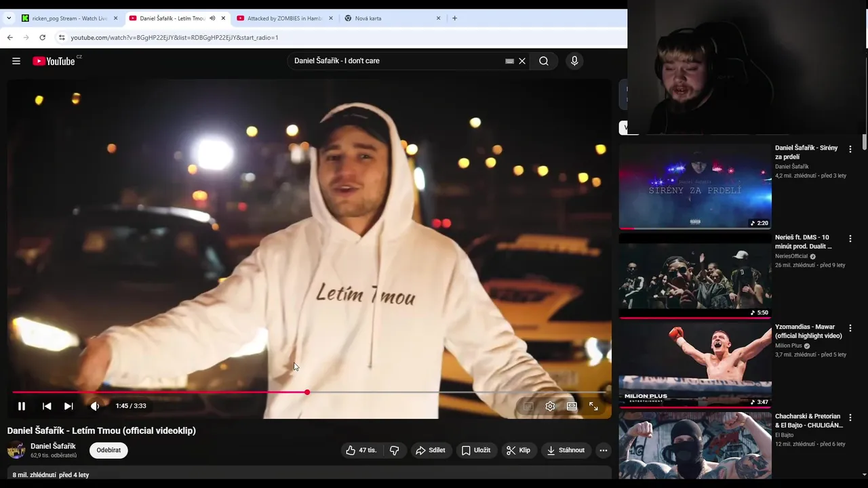Close the Attacked by ZOMBIES tab

[x=331, y=18]
